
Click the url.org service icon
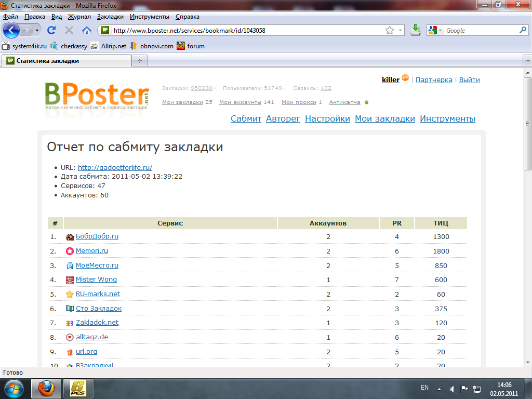pos(70,352)
